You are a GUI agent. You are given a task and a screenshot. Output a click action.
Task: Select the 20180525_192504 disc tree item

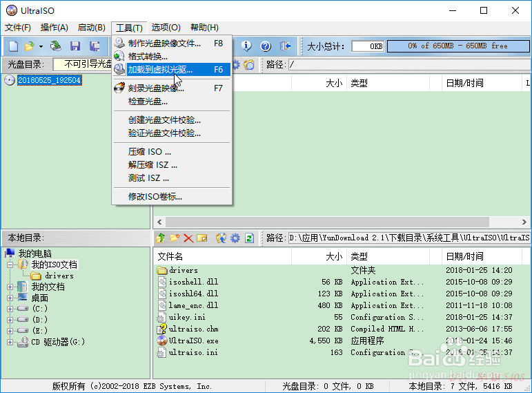49,80
